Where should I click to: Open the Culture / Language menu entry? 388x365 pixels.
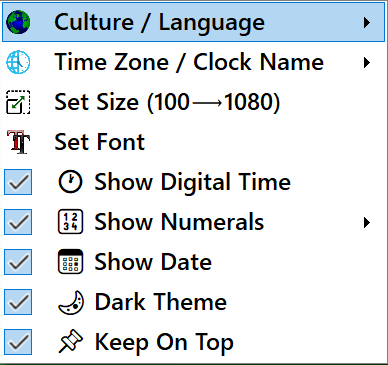(x=193, y=22)
